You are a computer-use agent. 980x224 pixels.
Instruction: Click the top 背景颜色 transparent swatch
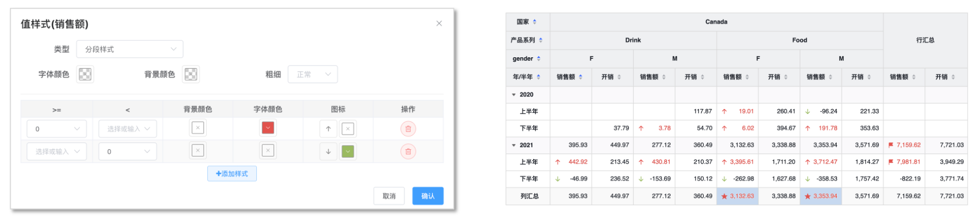point(191,74)
